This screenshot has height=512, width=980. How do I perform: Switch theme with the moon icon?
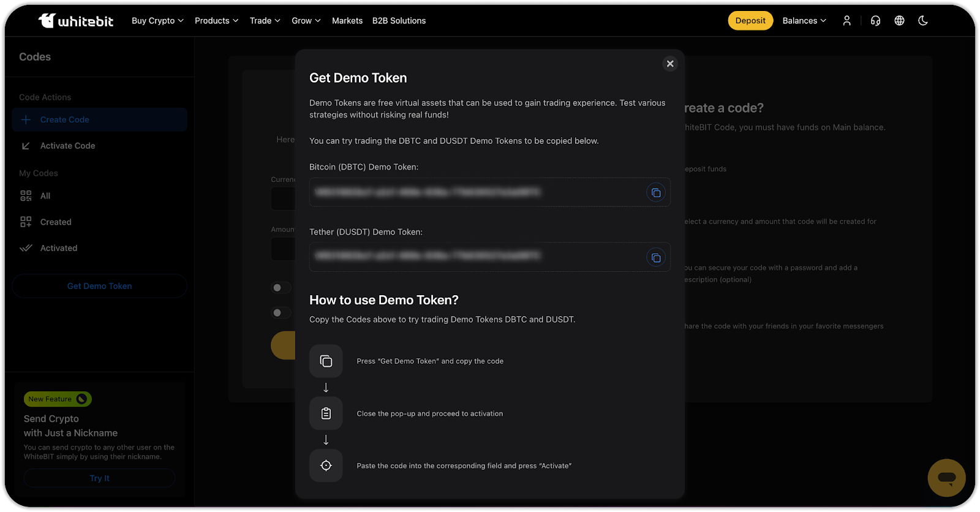(923, 21)
